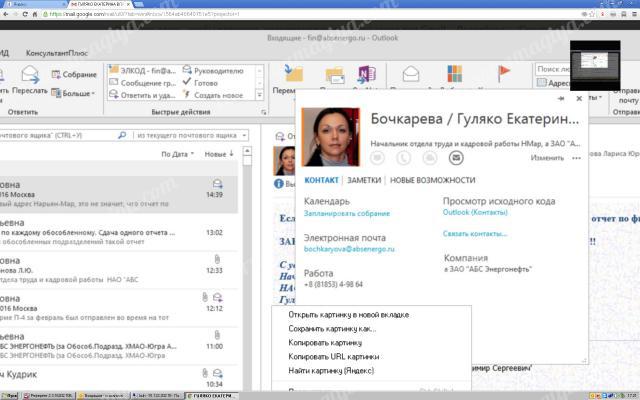This screenshot has width=640, height=400.
Task: Click the small sender photo in reading pane
Action: point(284,160)
